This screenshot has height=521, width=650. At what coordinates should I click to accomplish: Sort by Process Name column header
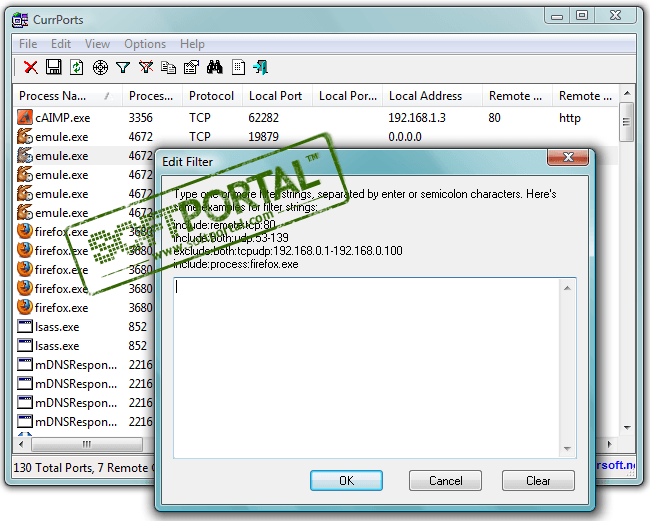[x=66, y=96]
